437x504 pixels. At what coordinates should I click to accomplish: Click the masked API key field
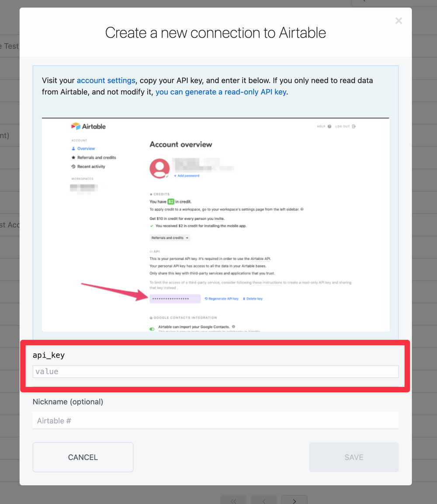point(175,299)
